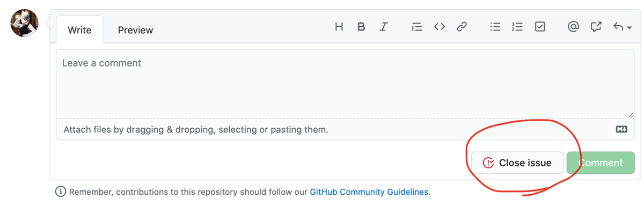Insert a quote block
The width and height of the screenshot is (644, 206).
[417, 27]
